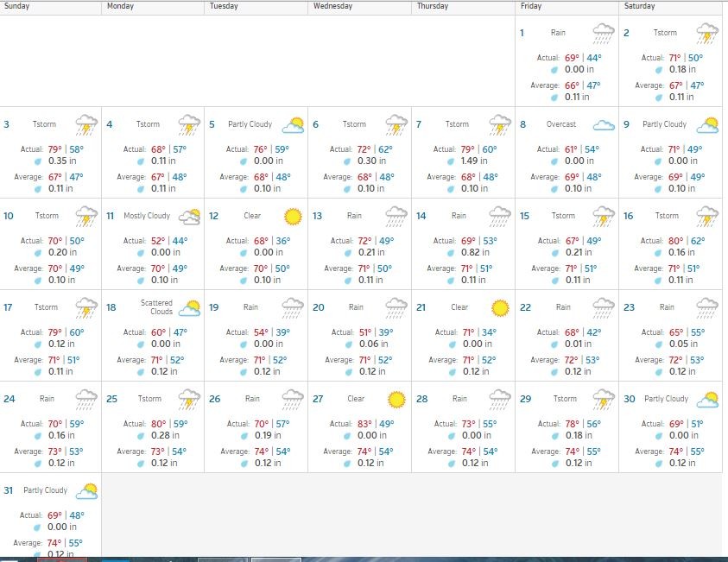Click the thunderstorm icon on day 2

(707, 34)
